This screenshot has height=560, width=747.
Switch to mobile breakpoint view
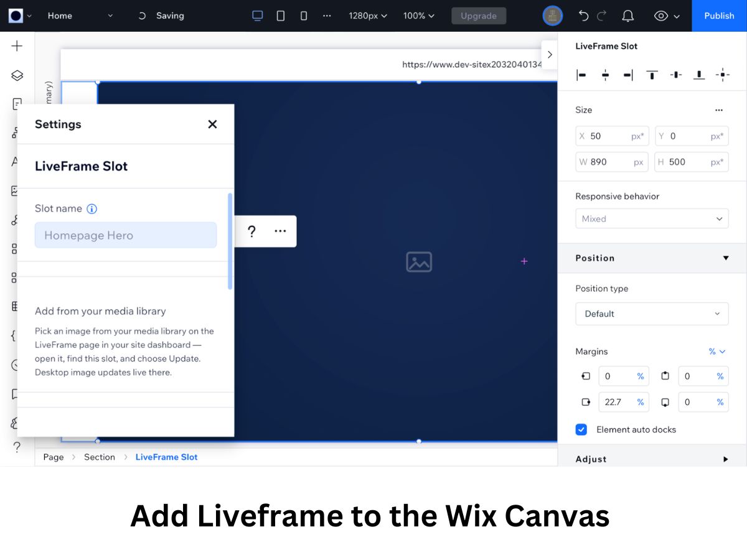click(304, 16)
